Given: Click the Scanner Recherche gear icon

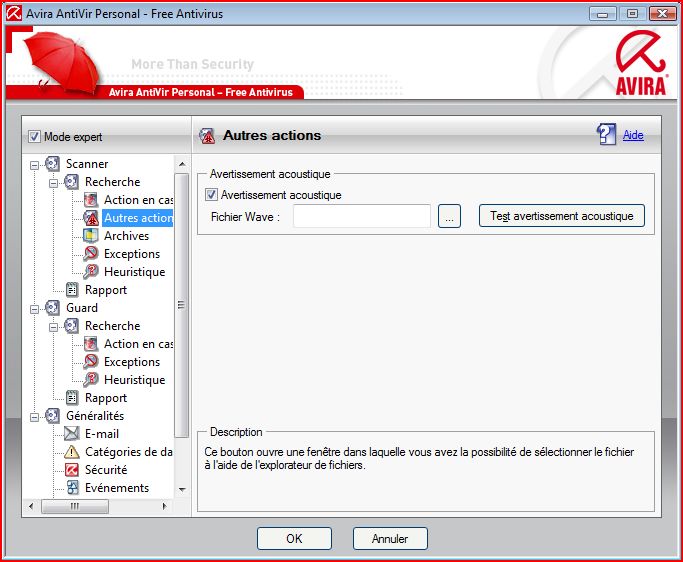Looking at the screenshot, I should click(x=71, y=182).
